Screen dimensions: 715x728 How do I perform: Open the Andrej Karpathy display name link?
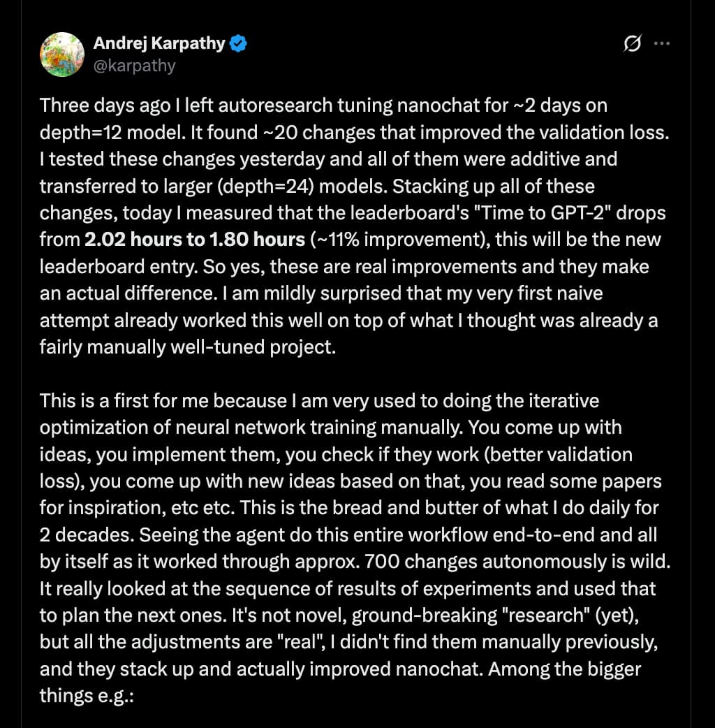pyautogui.click(x=159, y=43)
